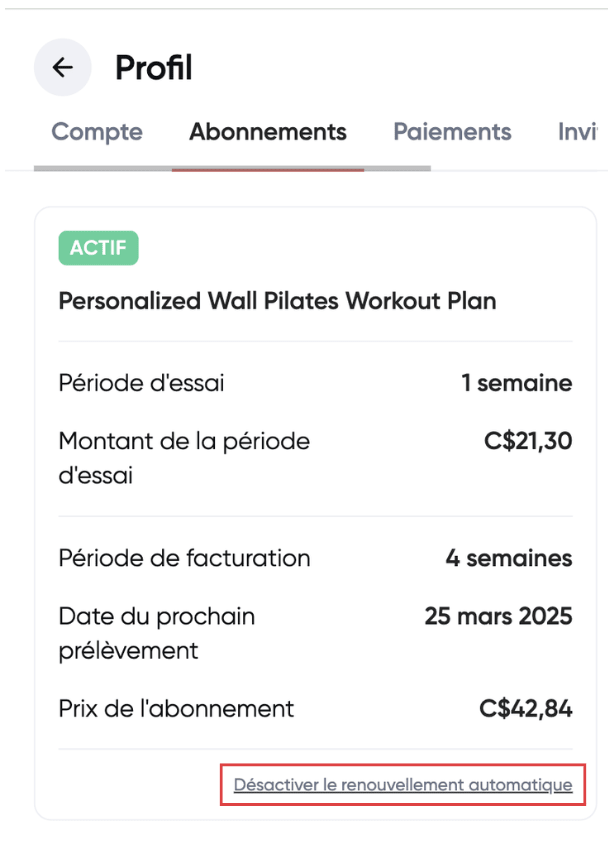The width and height of the screenshot is (608, 849).
Task: Click the red underline below Abonnements
Action: point(268,169)
